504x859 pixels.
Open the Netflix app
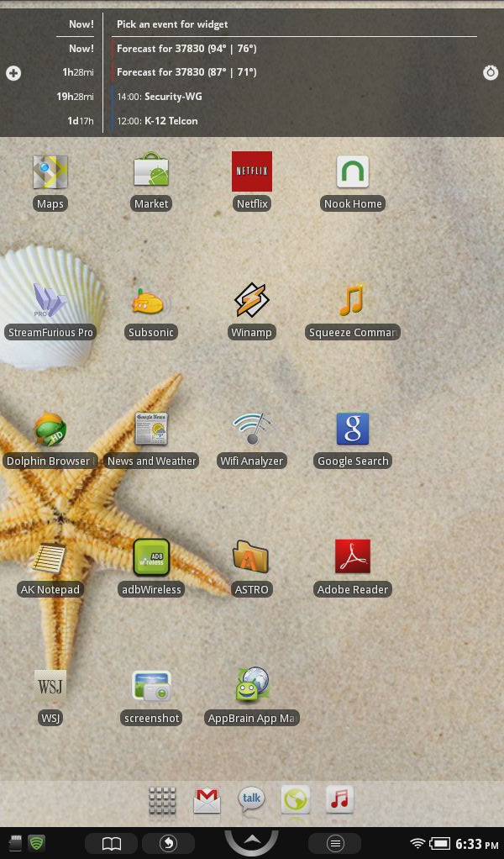(252, 171)
